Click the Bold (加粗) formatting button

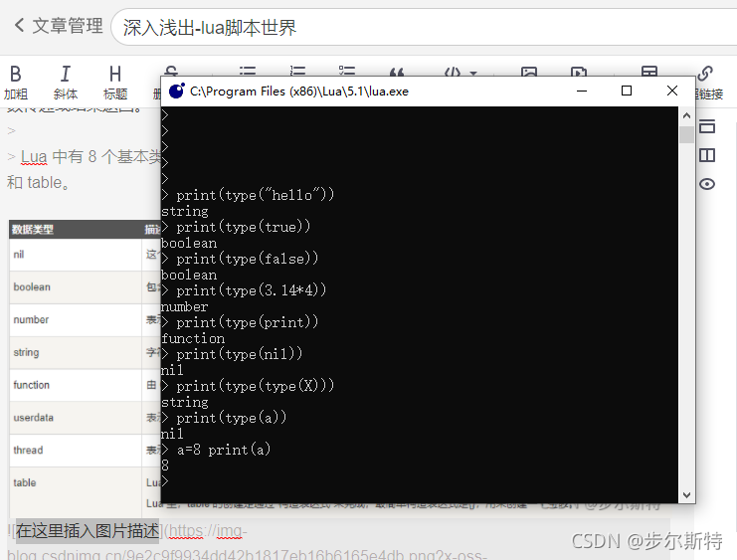click(x=15, y=81)
